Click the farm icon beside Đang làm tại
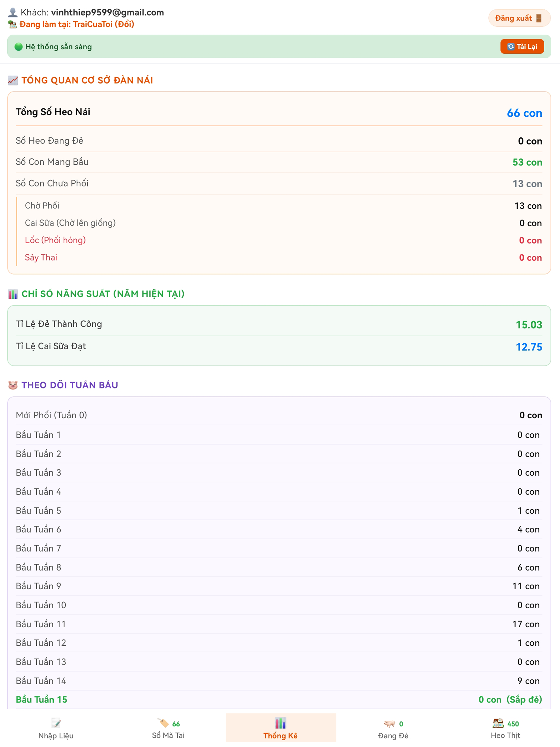The image size is (560, 747). point(12,24)
